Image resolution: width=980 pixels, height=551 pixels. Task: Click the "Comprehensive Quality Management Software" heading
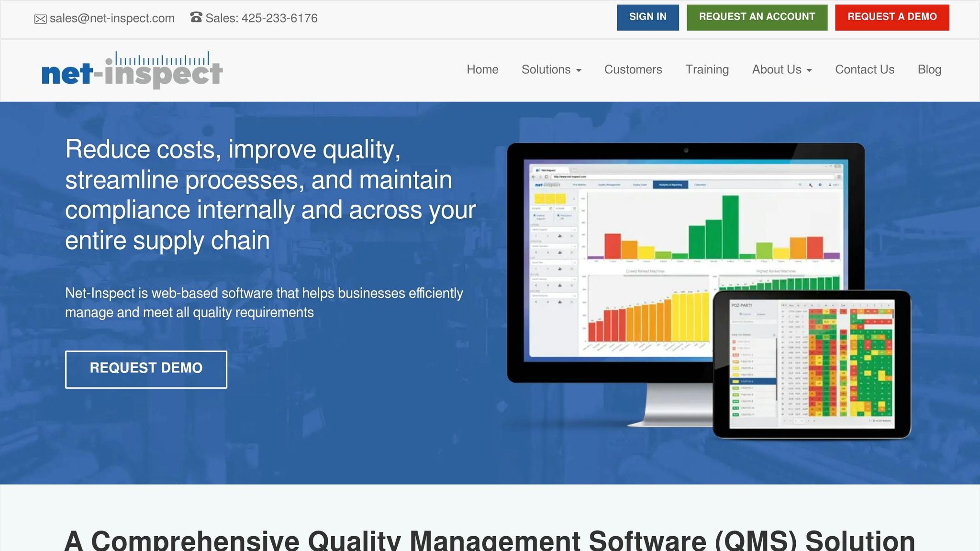point(490,540)
